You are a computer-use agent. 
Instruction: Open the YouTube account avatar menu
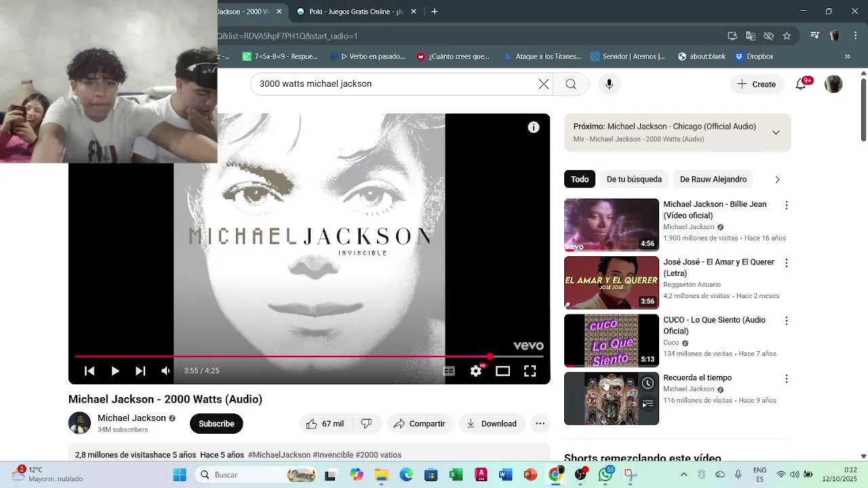(x=833, y=84)
